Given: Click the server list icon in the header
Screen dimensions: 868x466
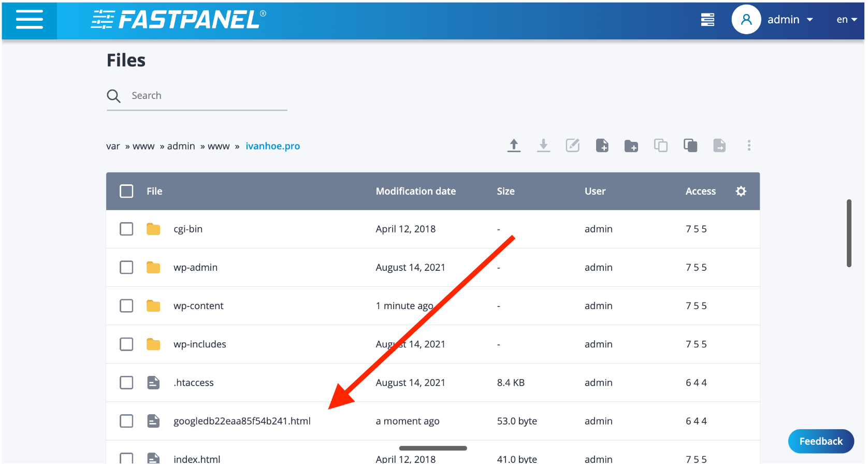Looking at the screenshot, I should point(707,19).
